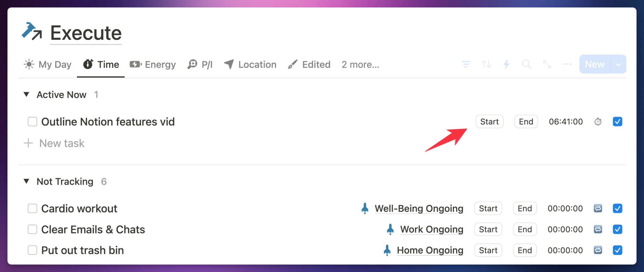Click the filter icon in the toolbar
644x272 pixels.
point(466,64)
